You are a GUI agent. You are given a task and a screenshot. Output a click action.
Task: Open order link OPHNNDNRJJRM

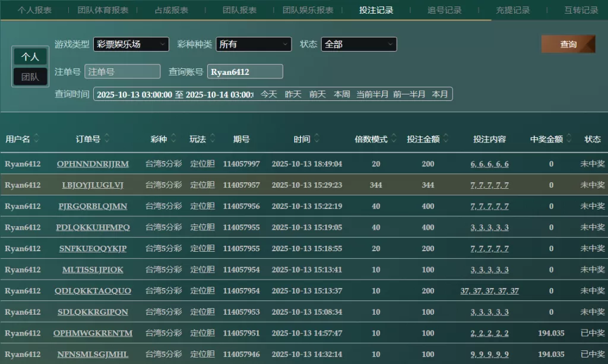(x=93, y=164)
